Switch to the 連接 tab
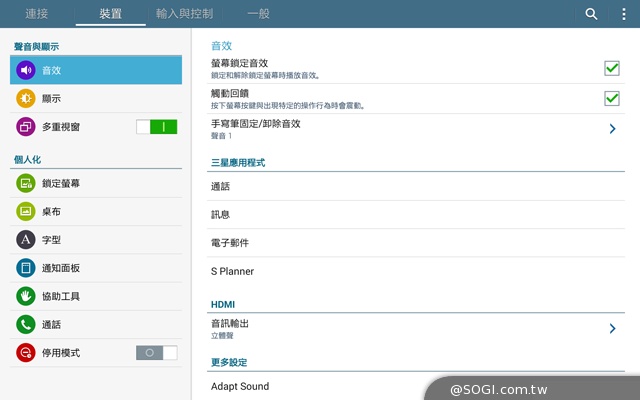640x400 pixels. (x=36, y=14)
